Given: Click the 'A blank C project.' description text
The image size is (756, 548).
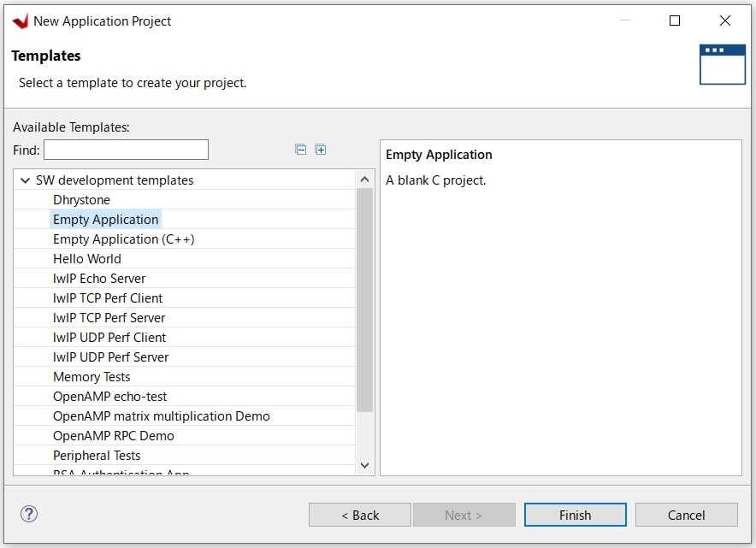Looking at the screenshot, I should pos(436,180).
